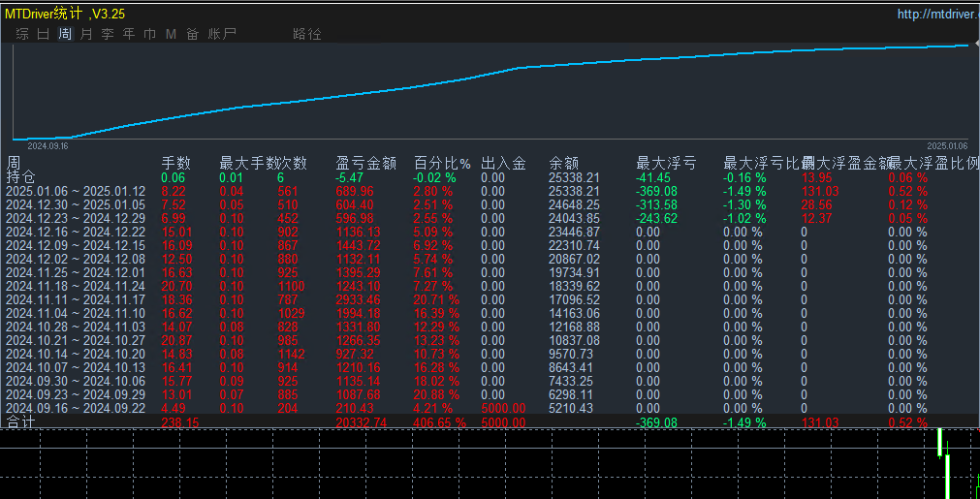Switch to the 账户 account tab
980x499 pixels.
tap(222, 34)
